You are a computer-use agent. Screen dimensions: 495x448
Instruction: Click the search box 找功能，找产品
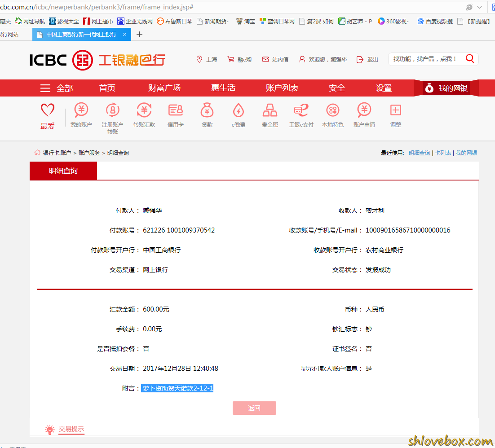[424, 59]
